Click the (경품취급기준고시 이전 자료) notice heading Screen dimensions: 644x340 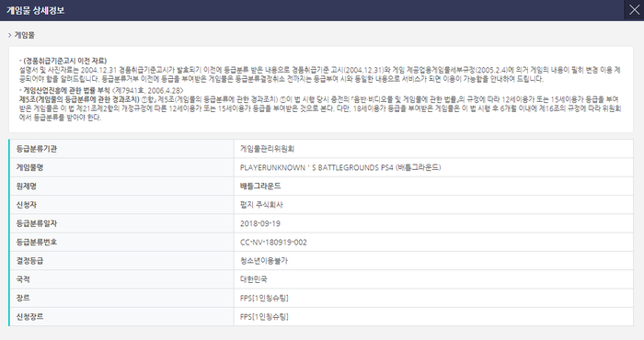[x=64, y=61]
